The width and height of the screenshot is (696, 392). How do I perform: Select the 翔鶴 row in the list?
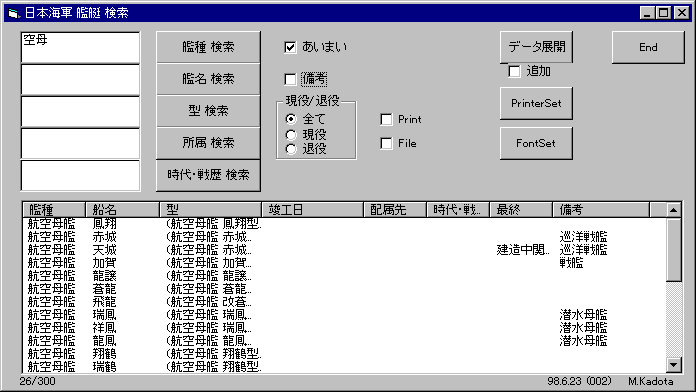344,354
